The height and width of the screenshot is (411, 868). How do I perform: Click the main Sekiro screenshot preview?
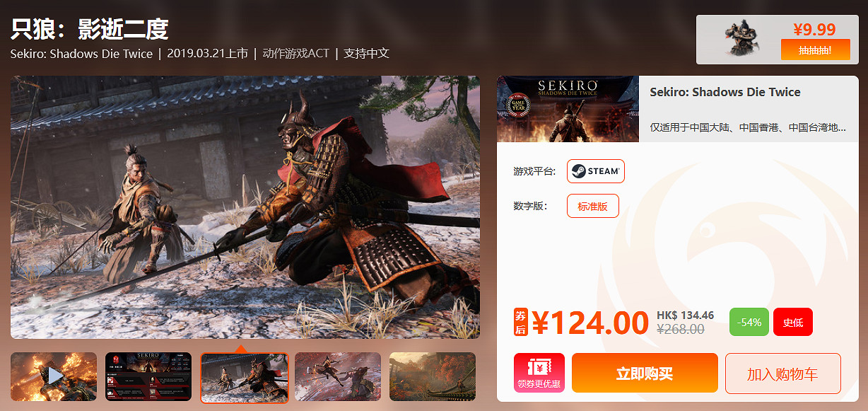tap(245, 207)
